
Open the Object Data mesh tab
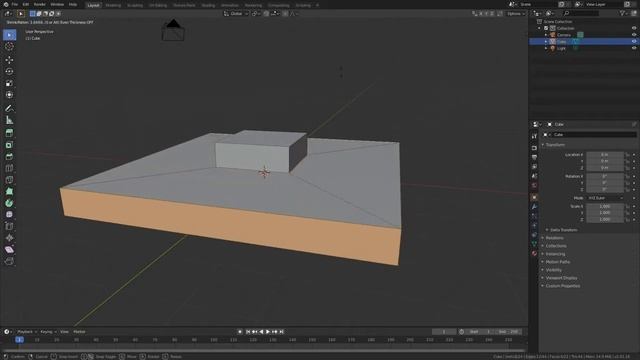point(534,244)
